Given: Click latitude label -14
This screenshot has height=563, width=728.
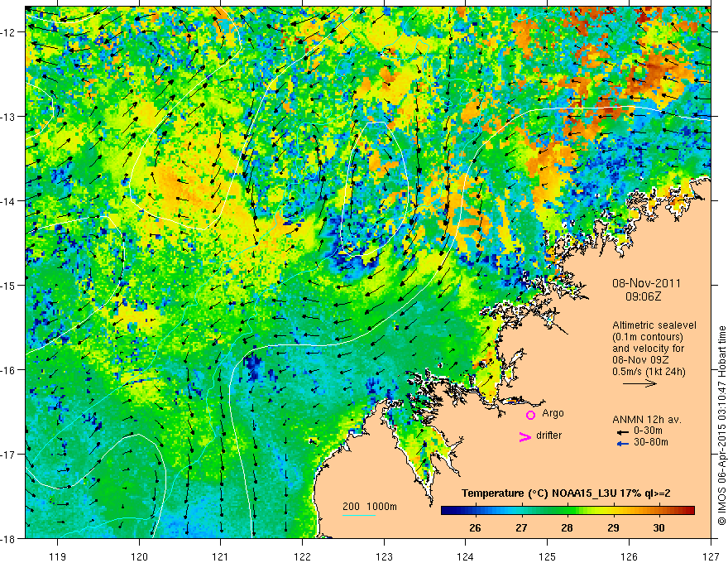Looking at the screenshot, I should 9,201.
